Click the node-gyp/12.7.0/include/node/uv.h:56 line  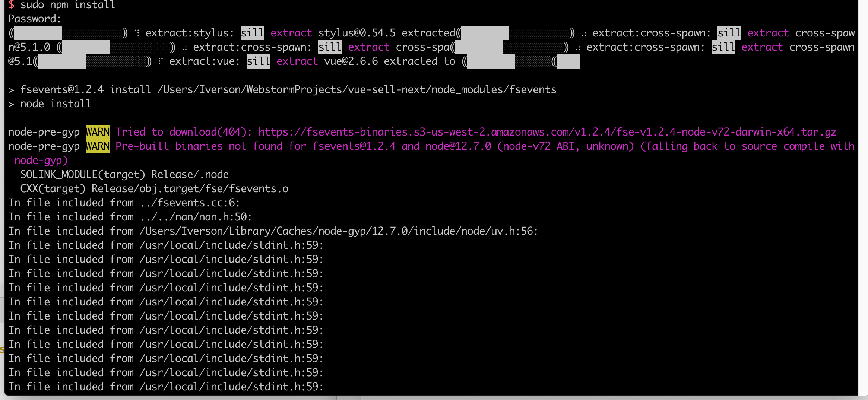(x=273, y=231)
